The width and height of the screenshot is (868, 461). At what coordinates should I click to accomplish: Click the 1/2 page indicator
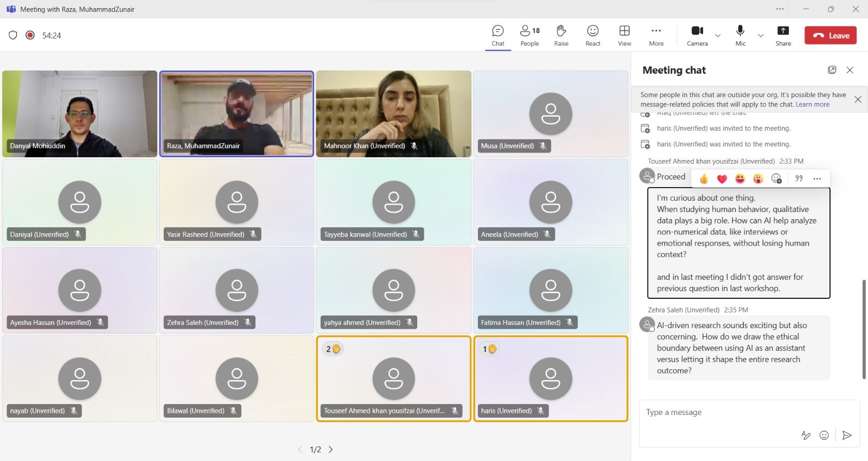point(315,450)
